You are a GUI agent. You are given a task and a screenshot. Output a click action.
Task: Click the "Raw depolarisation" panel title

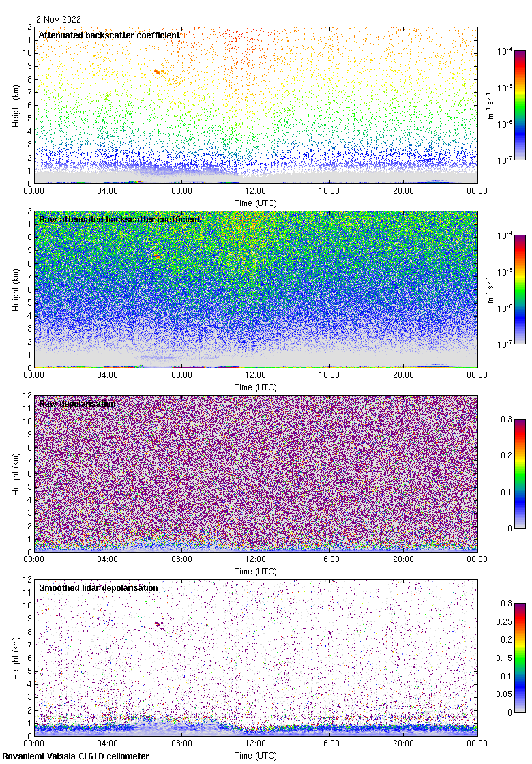click(77, 403)
